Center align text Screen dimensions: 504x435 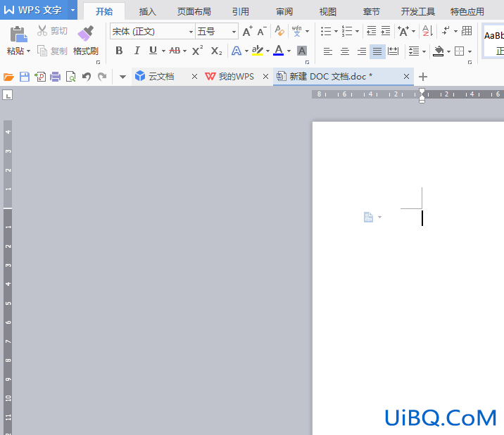[x=345, y=51]
